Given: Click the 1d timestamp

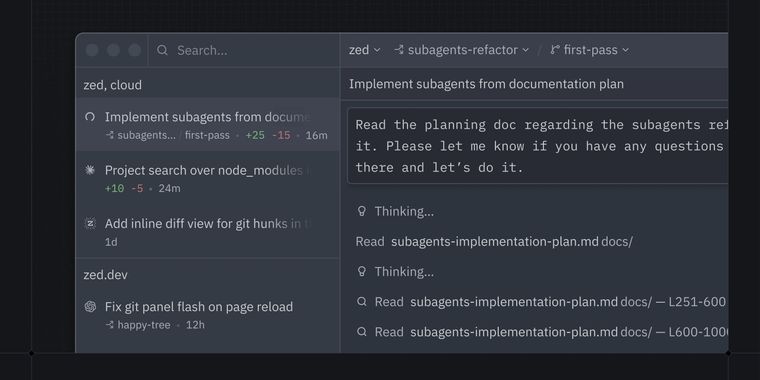Looking at the screenshot, I should point(111,242).
